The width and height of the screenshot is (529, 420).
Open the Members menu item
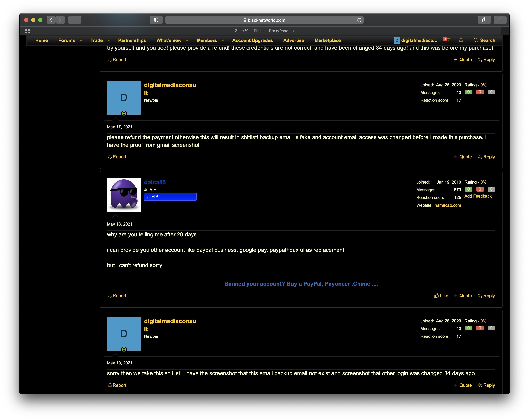(x=207, y=40)
